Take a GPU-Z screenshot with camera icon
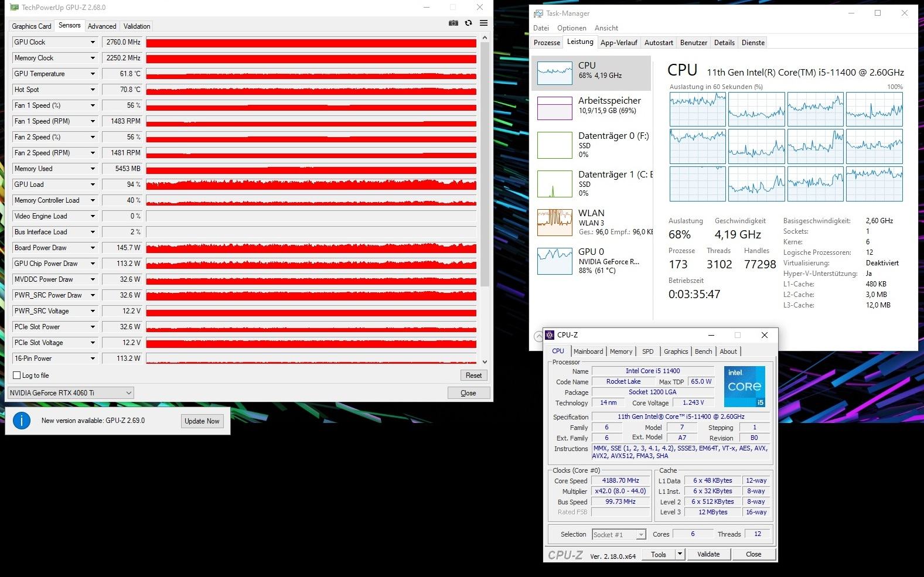This screenshot has width=924, height=577. coord(454,23)
